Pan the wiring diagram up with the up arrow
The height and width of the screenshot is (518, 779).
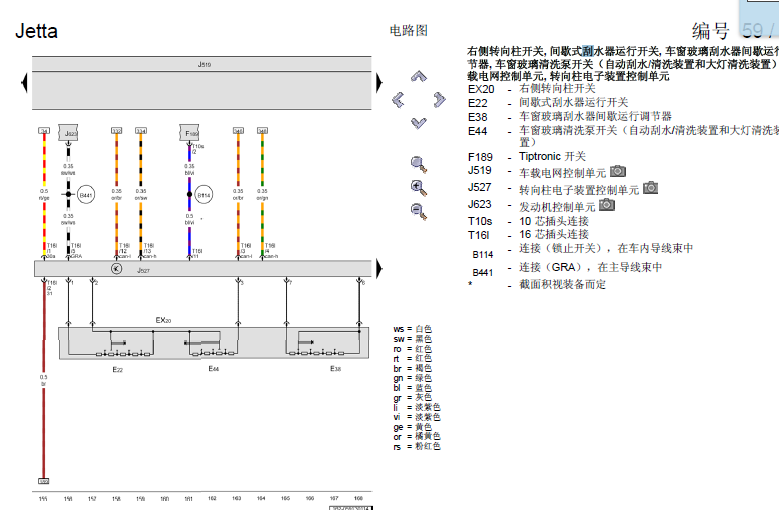pyautogui.click(x=419, y=76)
